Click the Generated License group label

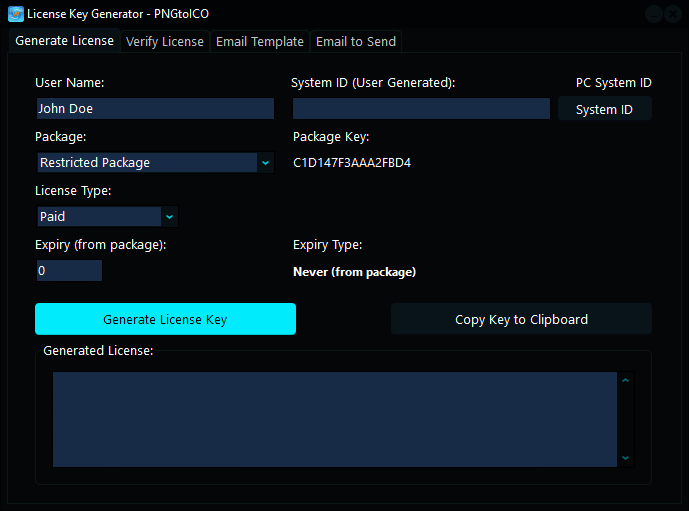[98, 351]
